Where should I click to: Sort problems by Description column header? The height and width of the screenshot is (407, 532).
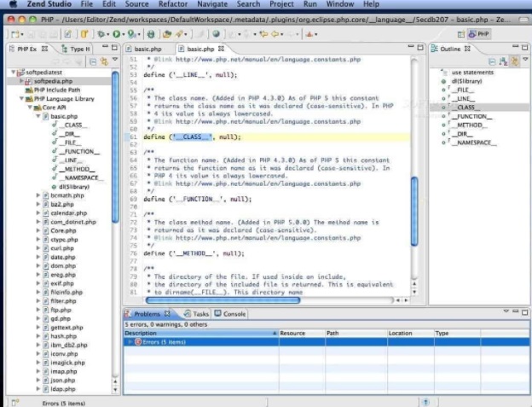(x=201, y=334)
